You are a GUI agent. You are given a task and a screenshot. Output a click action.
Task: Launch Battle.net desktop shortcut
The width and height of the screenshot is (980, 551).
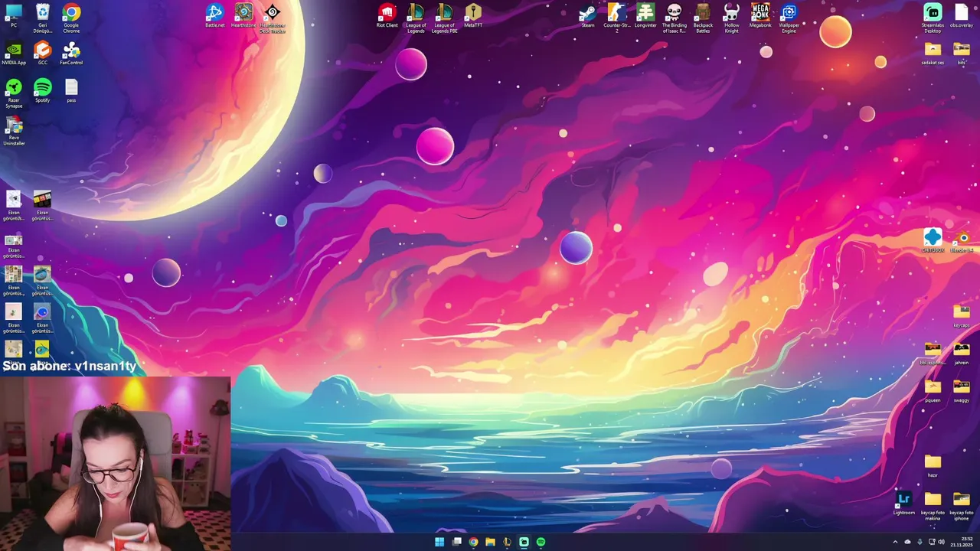click(214, 15)
